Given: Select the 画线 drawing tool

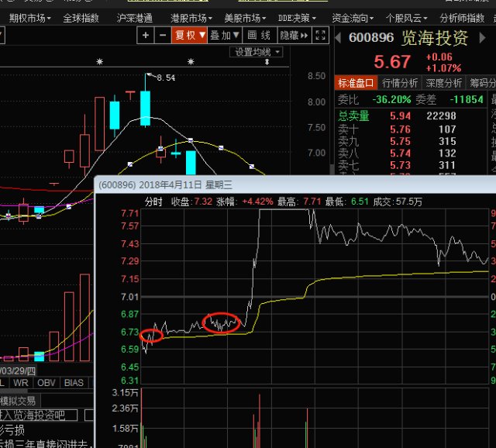Looking at the screenshot, I should tap(260, 35).
